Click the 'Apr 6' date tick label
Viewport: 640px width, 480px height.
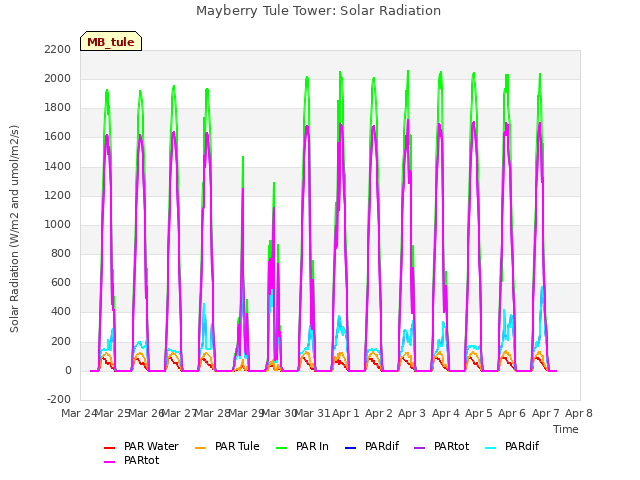click(512, 413)
